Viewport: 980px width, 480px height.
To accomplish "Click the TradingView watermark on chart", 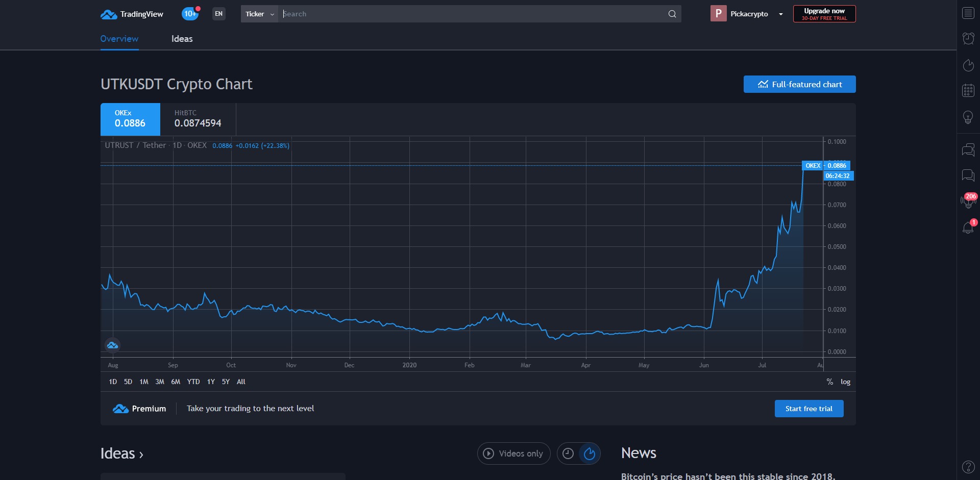I will tap(112, 345).
